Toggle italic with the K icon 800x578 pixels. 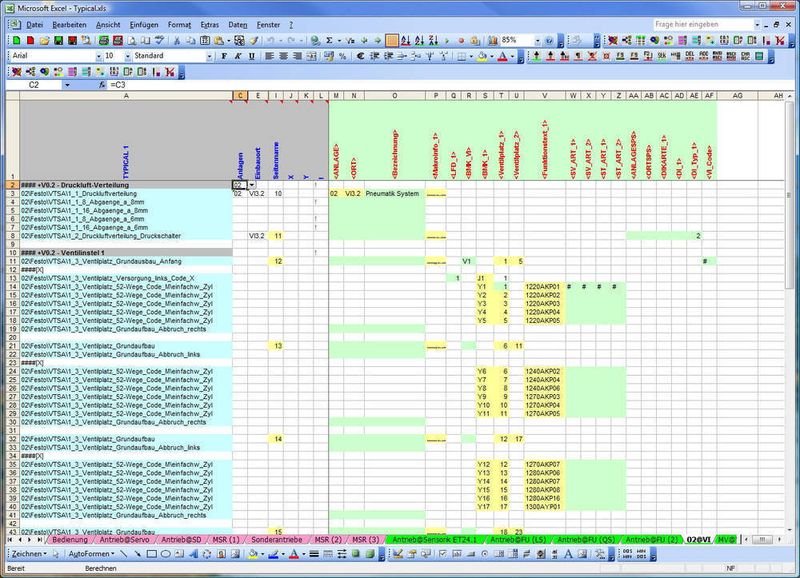click(239, 54)
